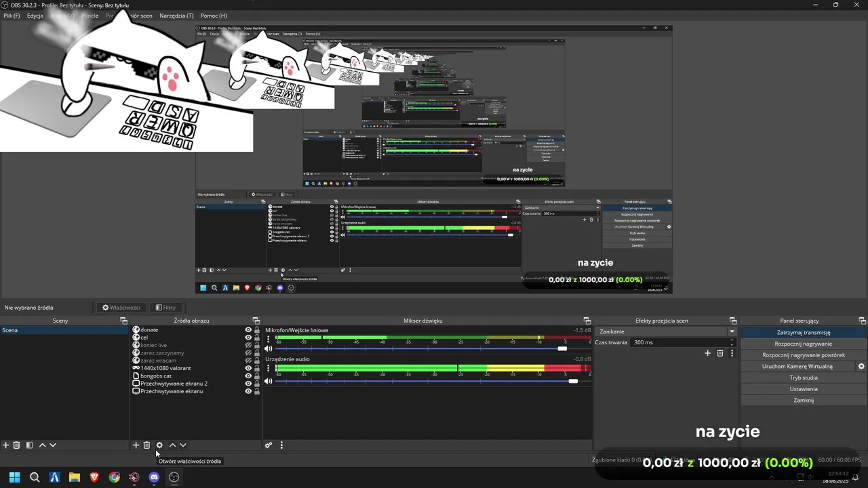This screenshot has width=868, height=488.
Task: Delete selected source with Źródła obrazu trash icon
Action: tap(146, 445)
